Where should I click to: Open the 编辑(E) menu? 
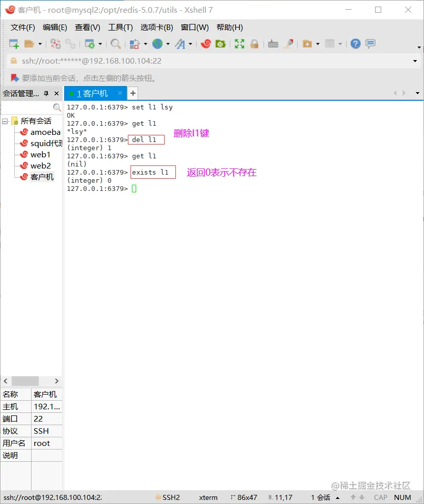[x=55, y=27]
